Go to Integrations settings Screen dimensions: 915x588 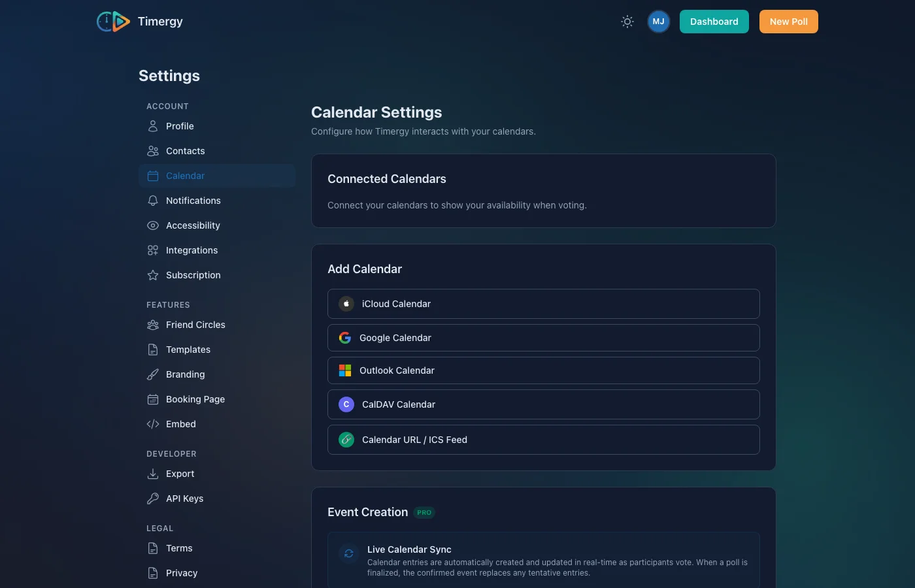[217, 250]
